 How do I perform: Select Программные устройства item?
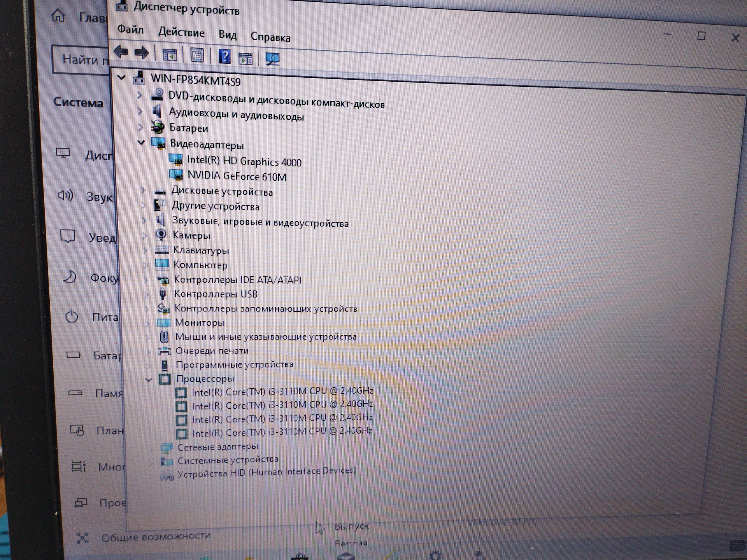click(234, 365)
